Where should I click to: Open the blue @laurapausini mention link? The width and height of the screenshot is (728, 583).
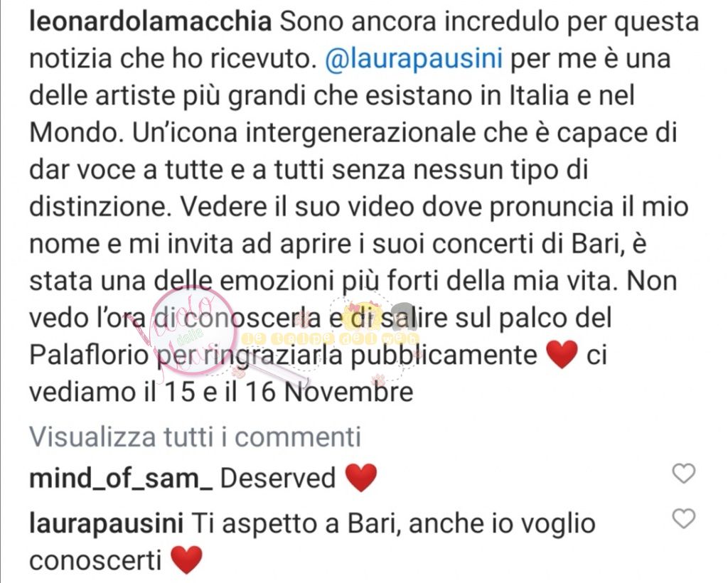tap(414, 60)
